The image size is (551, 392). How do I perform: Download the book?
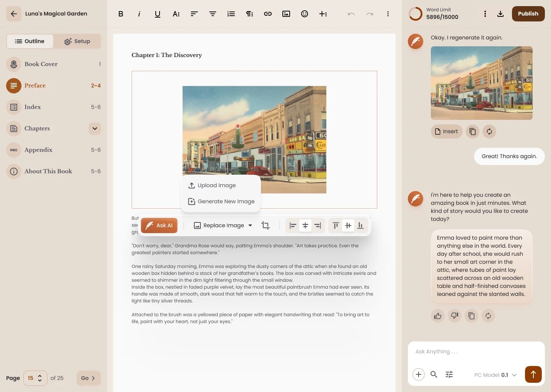point(500,14)
